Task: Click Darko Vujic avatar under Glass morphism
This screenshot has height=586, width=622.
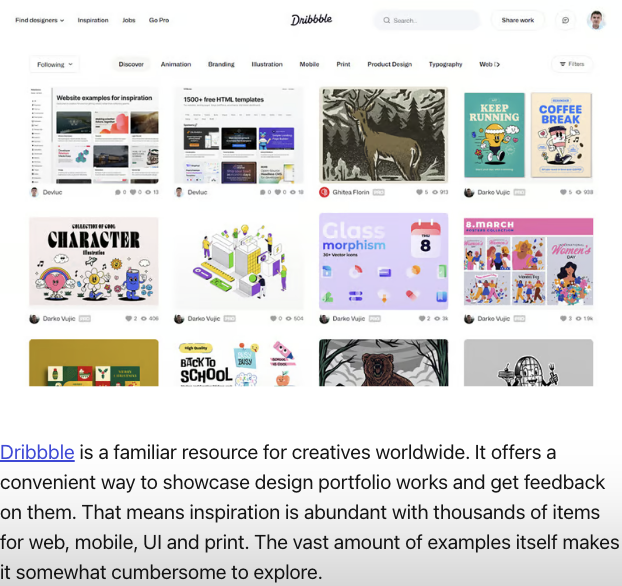Action: (x=324, y=319)
